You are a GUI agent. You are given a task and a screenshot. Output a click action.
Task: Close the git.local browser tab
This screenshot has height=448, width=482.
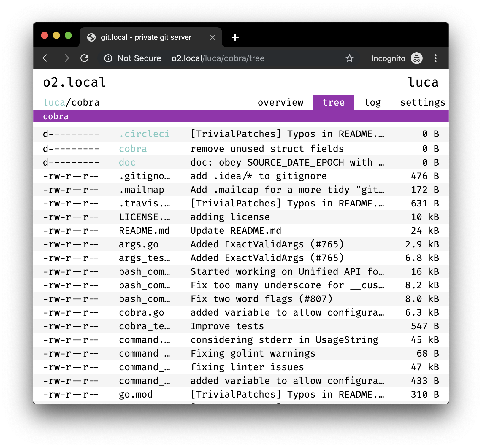(x=212, y=37)
